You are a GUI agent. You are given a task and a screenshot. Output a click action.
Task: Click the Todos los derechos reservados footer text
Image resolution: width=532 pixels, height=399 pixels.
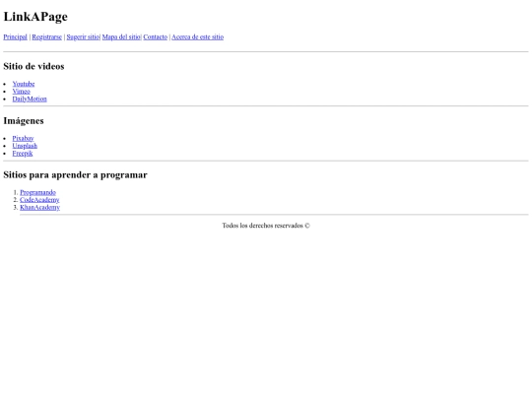(x=266, y=226)
